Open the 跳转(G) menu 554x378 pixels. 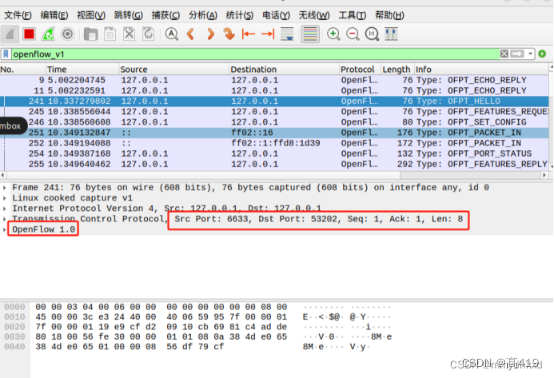[x=128, y=15]
